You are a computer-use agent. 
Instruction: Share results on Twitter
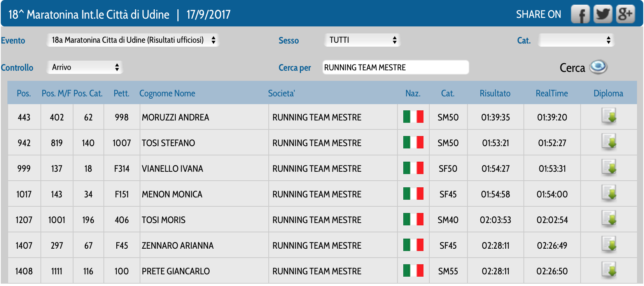[x=603, y=14]
